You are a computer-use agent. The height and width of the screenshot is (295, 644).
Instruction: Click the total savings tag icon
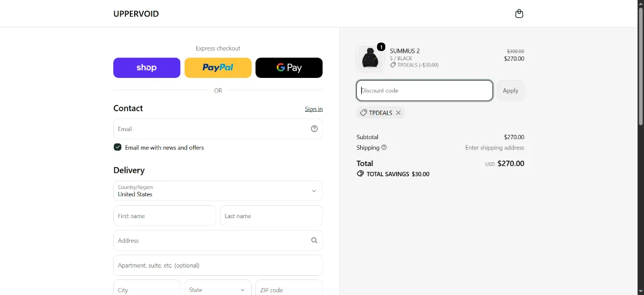360,174
